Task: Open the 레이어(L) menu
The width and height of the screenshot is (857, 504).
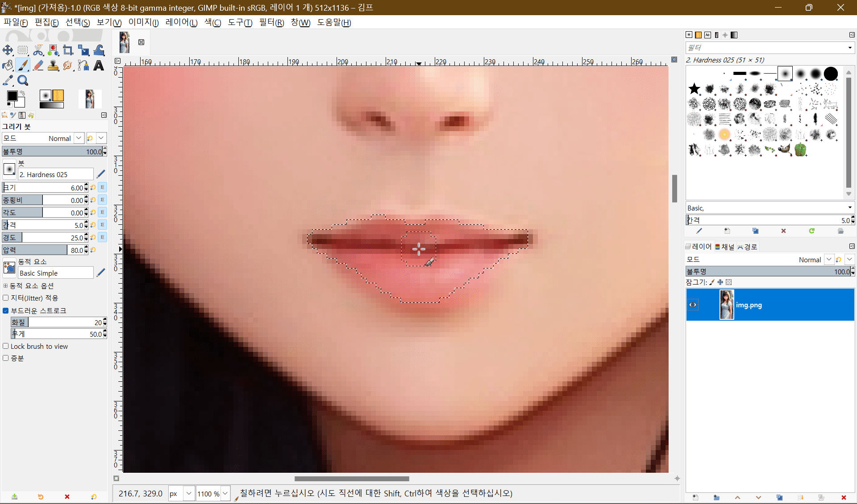Action: pyautogui.click(x=181, y=22)
